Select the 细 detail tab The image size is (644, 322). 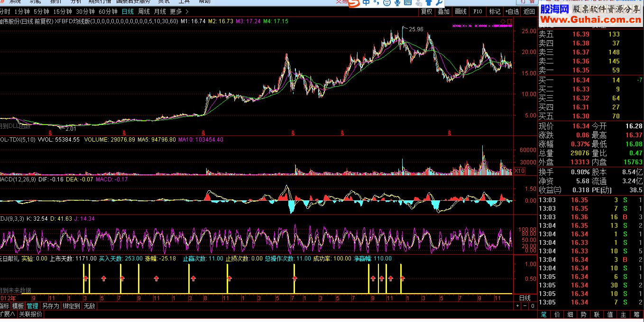[x=570, y=314]
